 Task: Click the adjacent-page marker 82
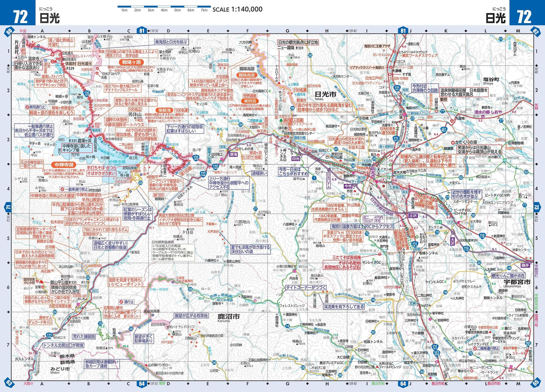(536, 31)
